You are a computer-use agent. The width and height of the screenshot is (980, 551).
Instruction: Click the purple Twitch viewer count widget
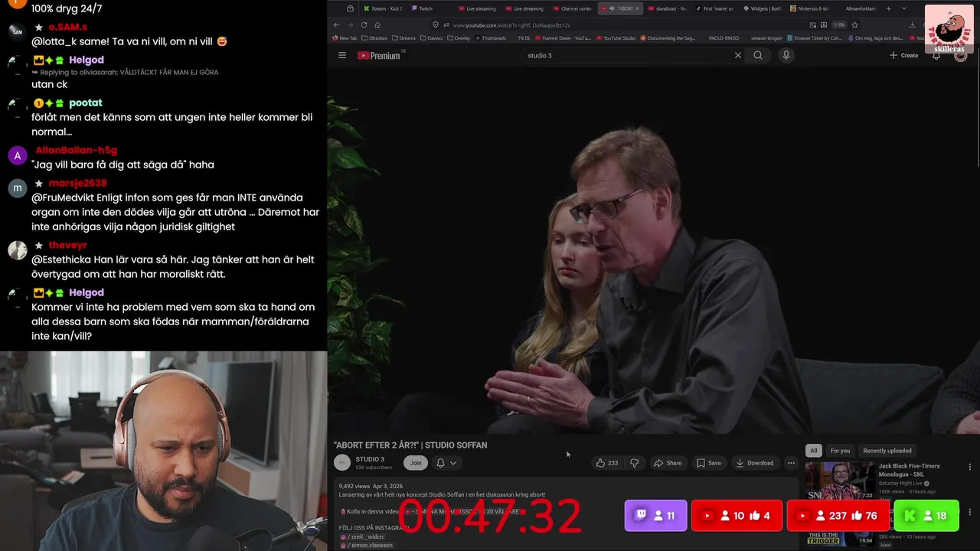[x=656, y=516]
